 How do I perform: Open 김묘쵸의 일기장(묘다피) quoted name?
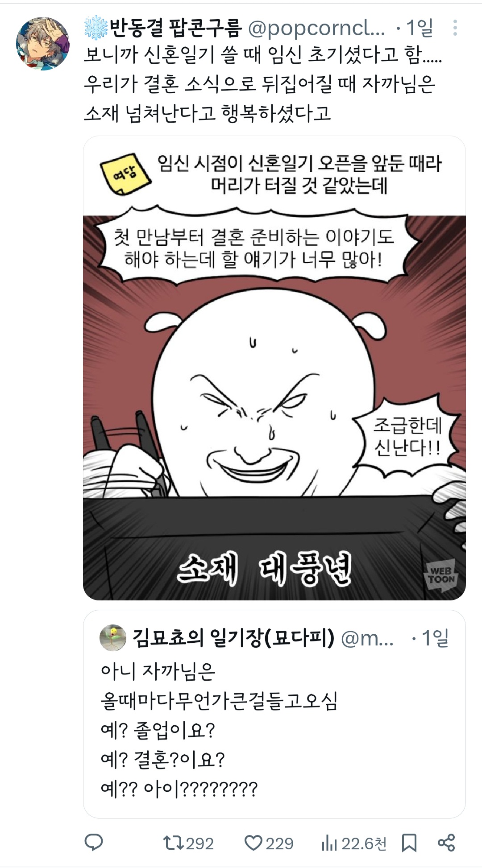[233, 638]
